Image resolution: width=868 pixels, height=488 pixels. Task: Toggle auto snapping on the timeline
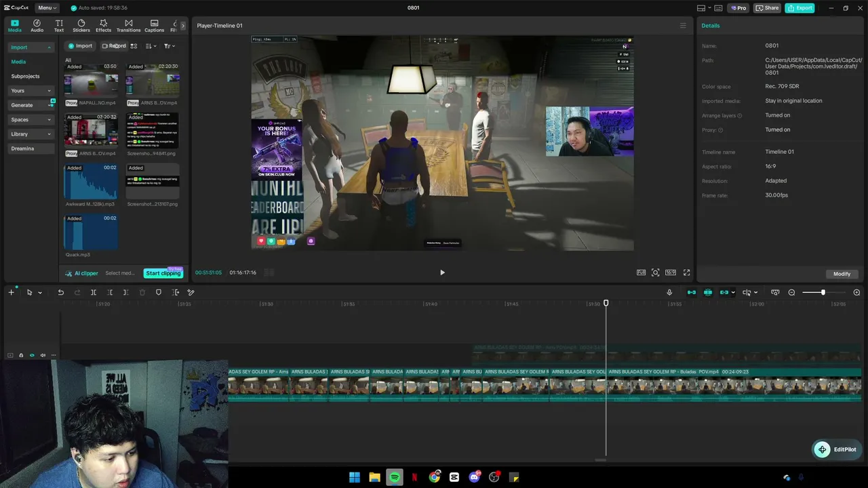point(708,292)
